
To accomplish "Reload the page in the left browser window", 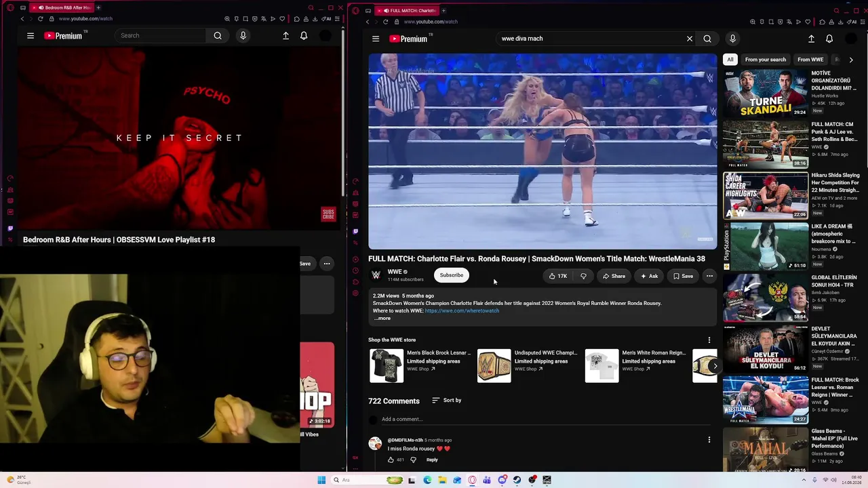I will click(x=40, y=18).
